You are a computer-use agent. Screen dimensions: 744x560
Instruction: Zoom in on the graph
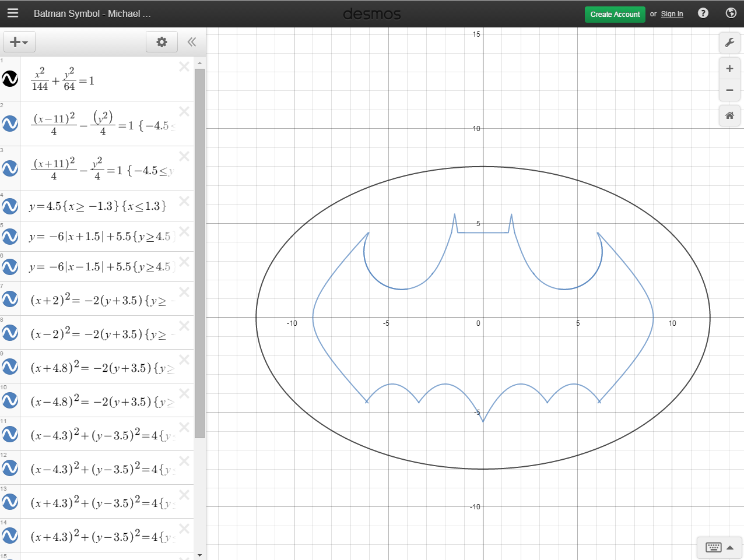(729, 69)
